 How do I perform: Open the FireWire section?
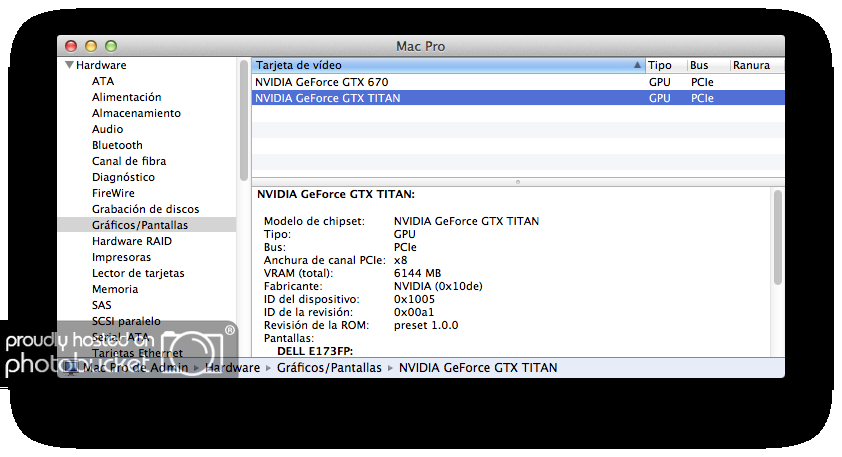point(113,193)
